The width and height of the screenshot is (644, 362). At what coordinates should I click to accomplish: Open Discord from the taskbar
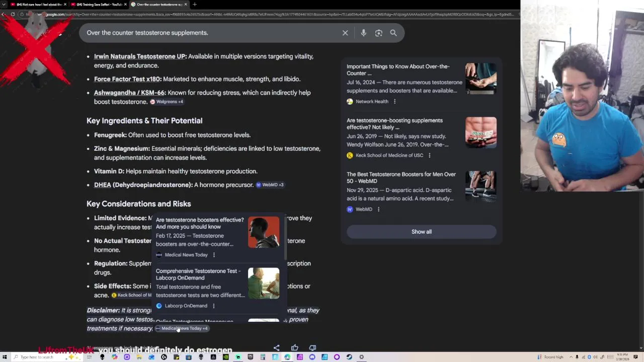[x=312, y=357]
